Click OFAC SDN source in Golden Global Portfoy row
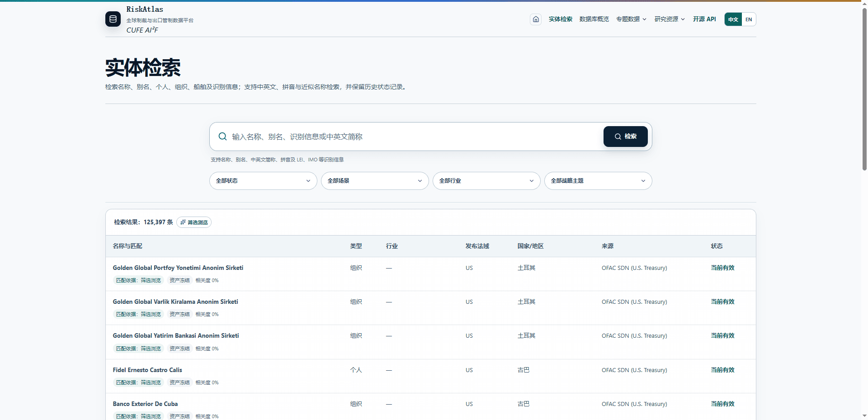Viewport: 868px width, 420px height. coord(634,268)
